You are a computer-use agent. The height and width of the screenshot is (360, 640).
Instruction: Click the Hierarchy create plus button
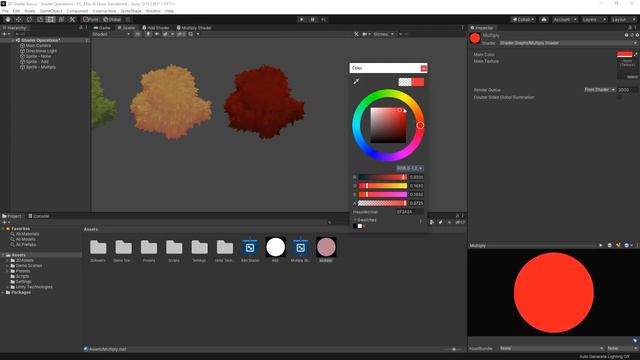coord(5,34)
